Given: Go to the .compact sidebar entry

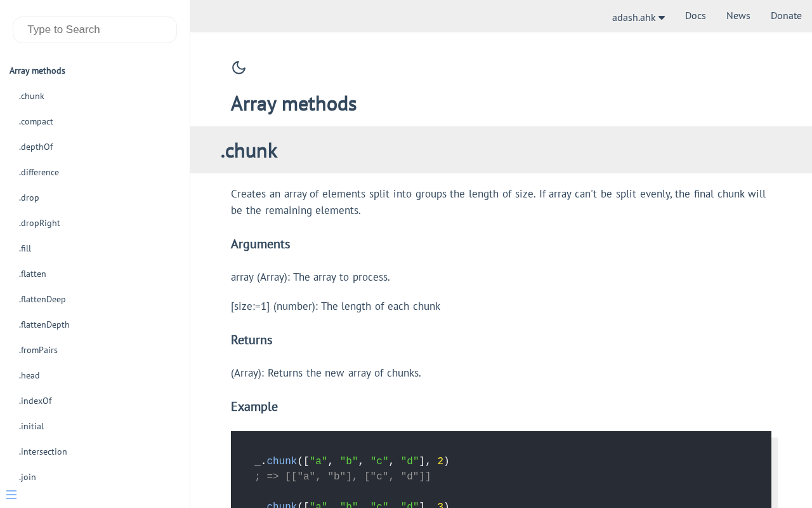Looking at the screenshot, I should (36, 121).
